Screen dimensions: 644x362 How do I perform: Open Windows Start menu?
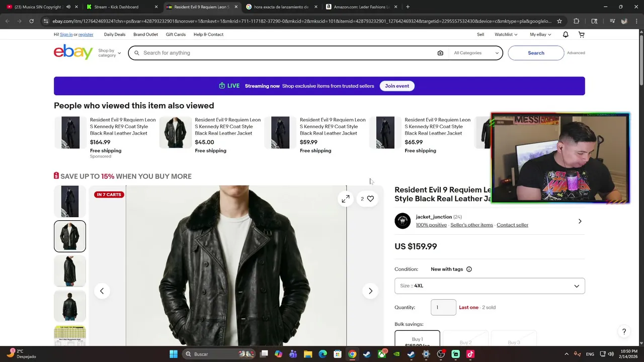(173, 354)
